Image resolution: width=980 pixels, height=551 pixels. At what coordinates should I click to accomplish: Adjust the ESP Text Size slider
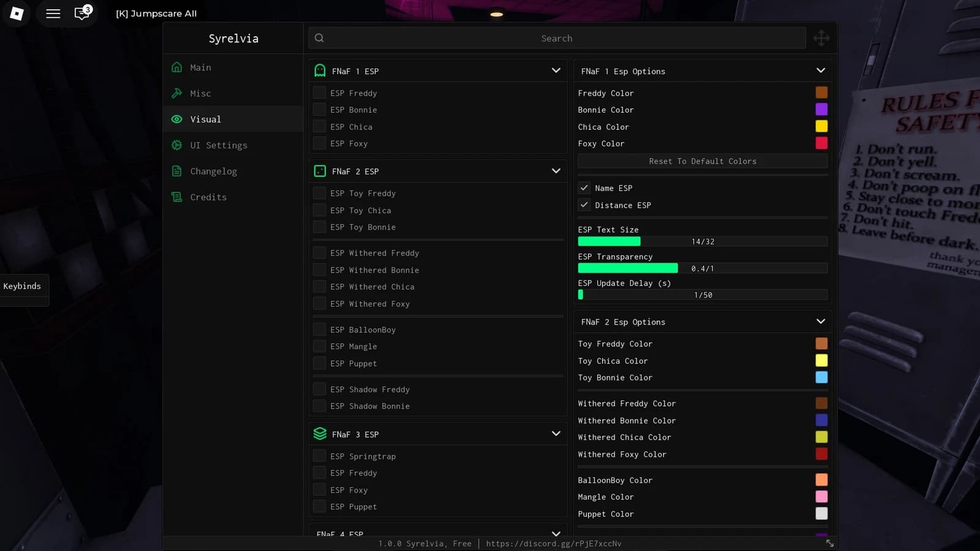coord(703,242)
